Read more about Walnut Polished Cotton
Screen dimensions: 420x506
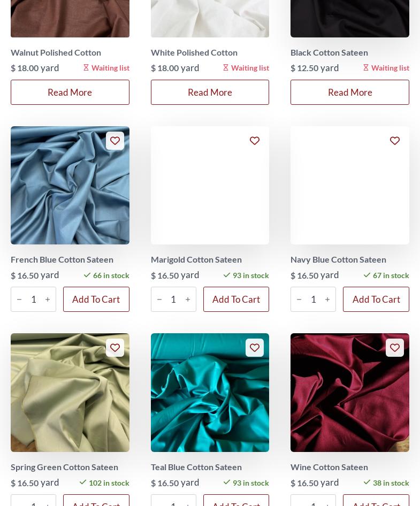pyautogui.click(x=70, y=93)
